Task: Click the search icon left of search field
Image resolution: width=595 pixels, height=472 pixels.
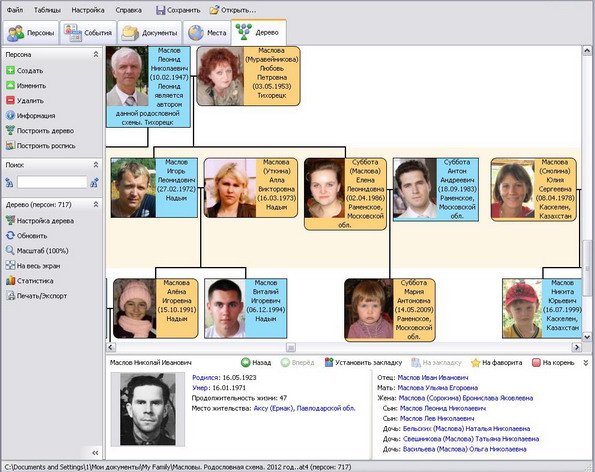Action: (x=9, y=183)
